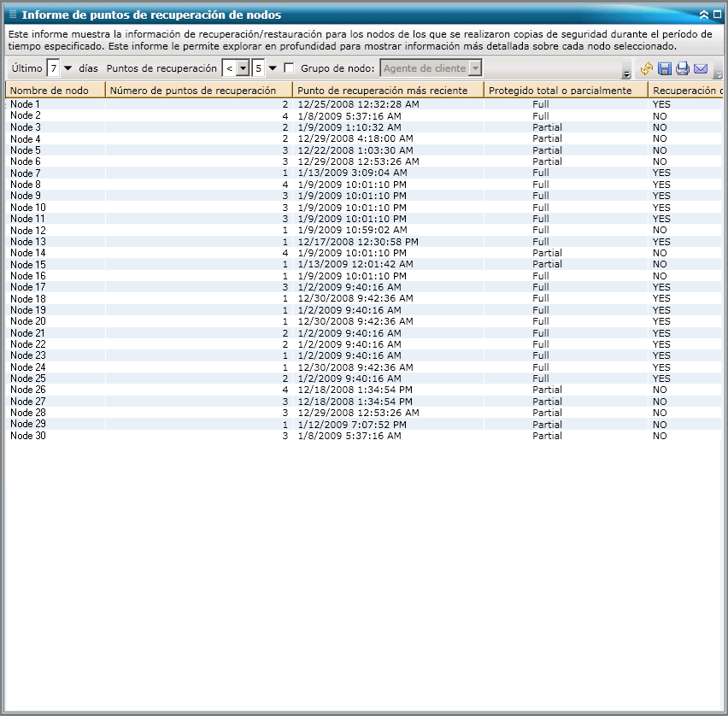Image resolution: width=728 pixels, height=716 pixels.
Task: Open the panel menu icon beside the title
Action: pos(13,15)
